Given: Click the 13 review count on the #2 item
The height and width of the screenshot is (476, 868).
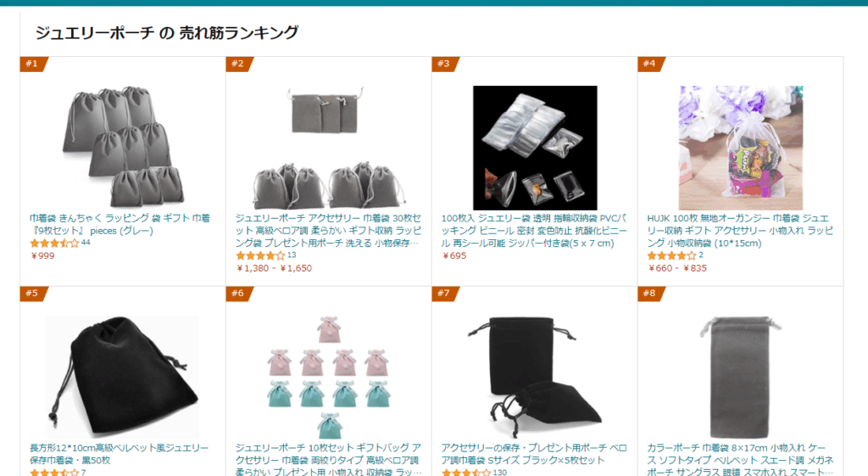Looking at the screenshot, I should (x=292, y=255).
